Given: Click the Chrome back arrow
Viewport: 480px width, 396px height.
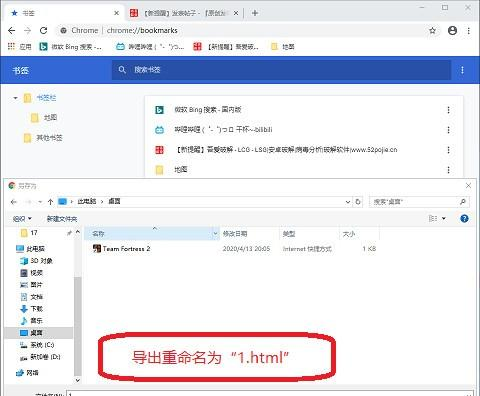Looking at the screenshot, I should [x=12, y=31].
